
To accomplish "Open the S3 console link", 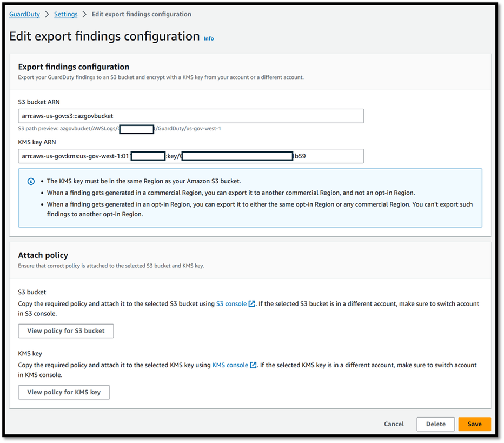I will click(231, 304).
